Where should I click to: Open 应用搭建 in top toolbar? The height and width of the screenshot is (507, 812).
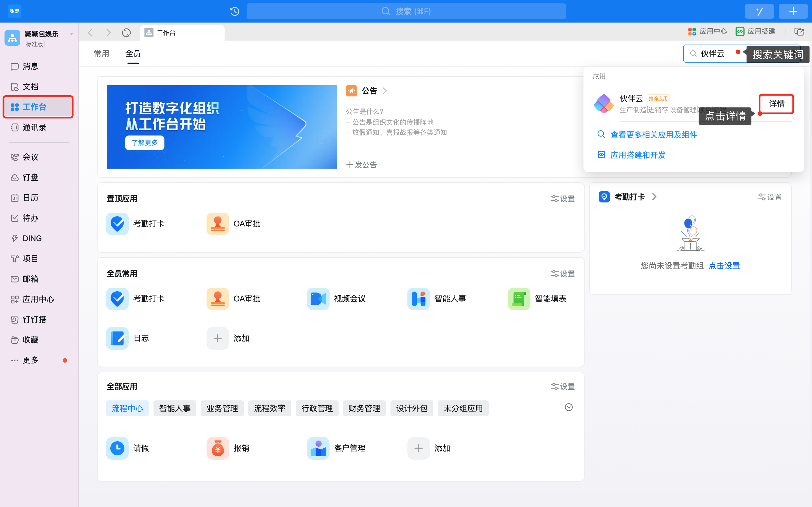(x=755, y=32)
